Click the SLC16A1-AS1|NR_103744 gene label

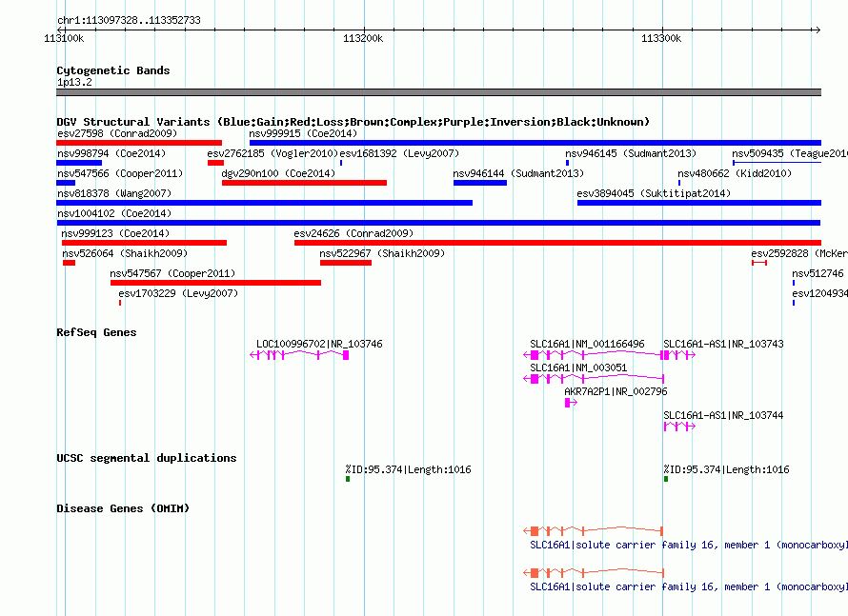click(723, 415)
